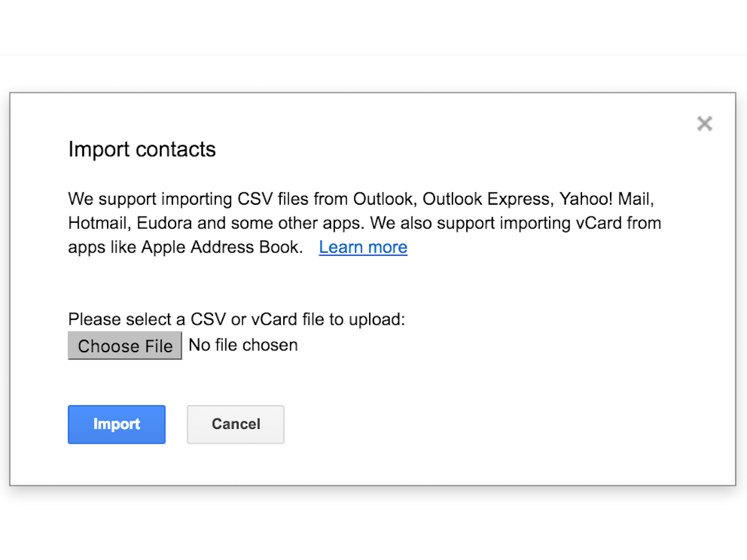Click the Choose File button

point(125,345)
